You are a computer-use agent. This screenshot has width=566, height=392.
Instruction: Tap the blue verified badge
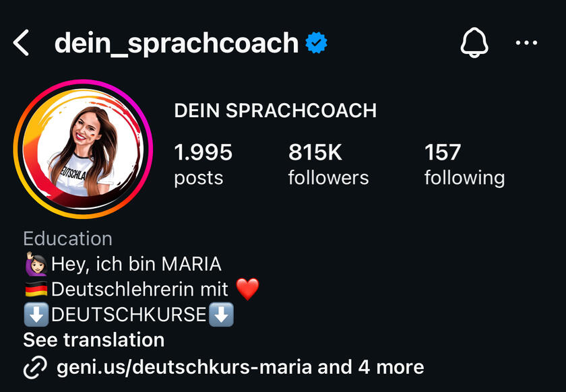[x=316, y=42]
